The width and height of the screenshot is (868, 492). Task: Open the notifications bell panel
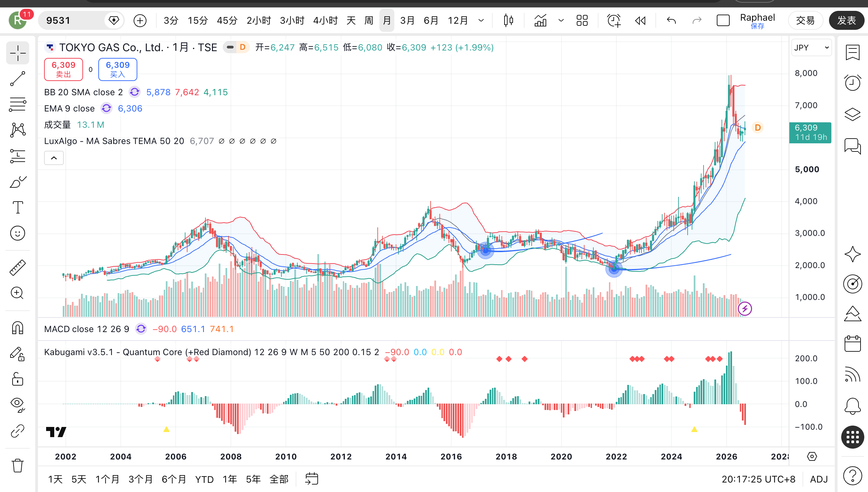pos(852,406)
